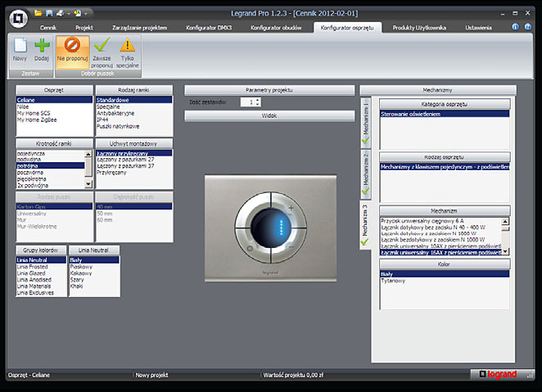The image size is (542, 392).
Task: Expand the quick access toolbar dropdown arrow
Action: [x=86, y=13]
